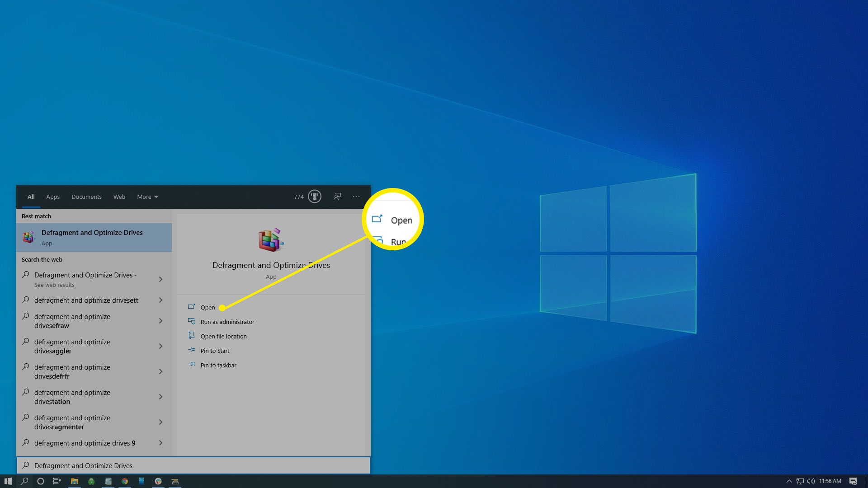Click the rewards medal icon in search header
The height and width of the screenshot is (488, 868).
click(315, 197)
